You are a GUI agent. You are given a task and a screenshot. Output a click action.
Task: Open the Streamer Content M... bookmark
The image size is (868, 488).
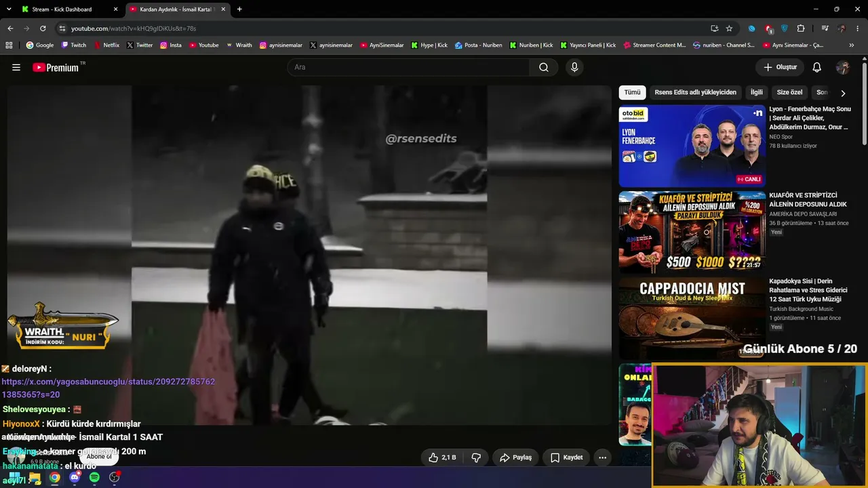654,45
